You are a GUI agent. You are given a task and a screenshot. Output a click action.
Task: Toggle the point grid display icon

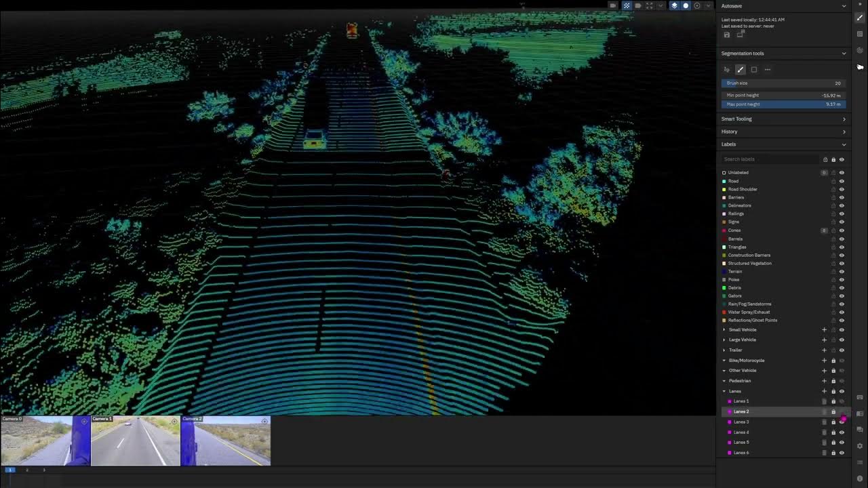(627, 5)
